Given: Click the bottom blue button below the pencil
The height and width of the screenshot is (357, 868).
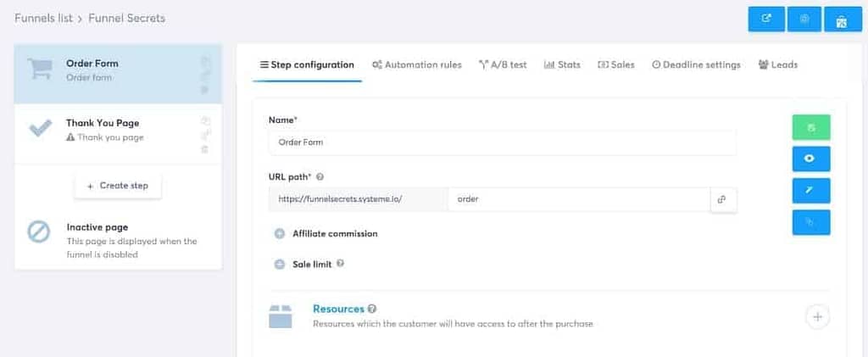Looking at the screenshot, I should click(x=811, y=222).
